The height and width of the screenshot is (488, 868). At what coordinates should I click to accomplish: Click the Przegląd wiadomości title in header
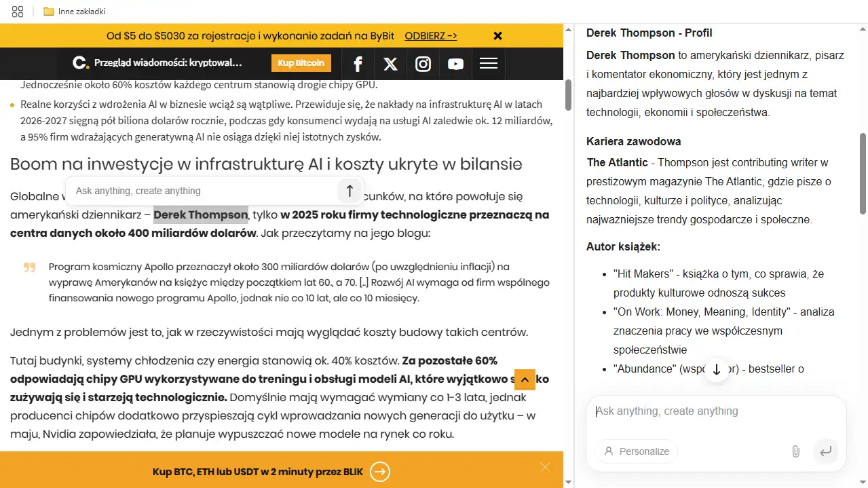pos(168,63)
